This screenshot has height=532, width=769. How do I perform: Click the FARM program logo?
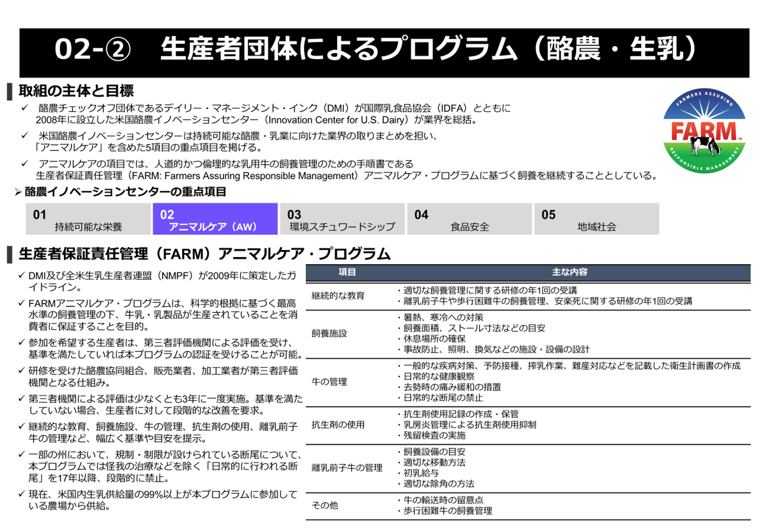(x=704, y=131)
